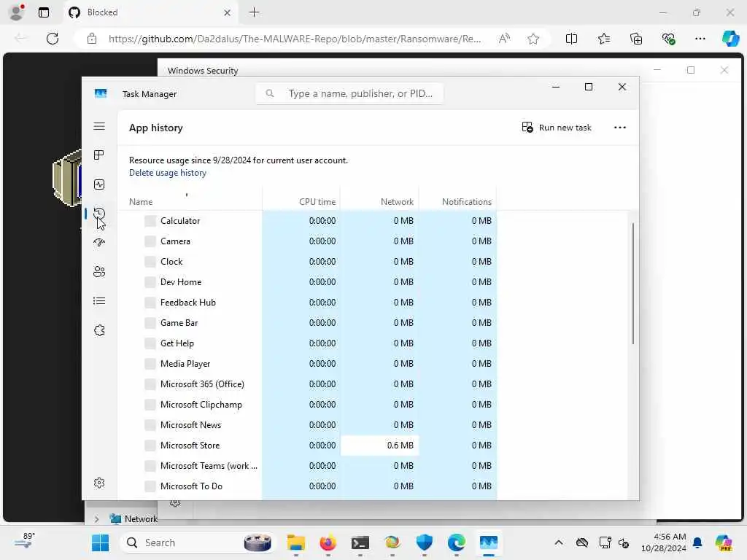Open File Explorer from taskbar
747x560 pixels.
coord(296,542)
